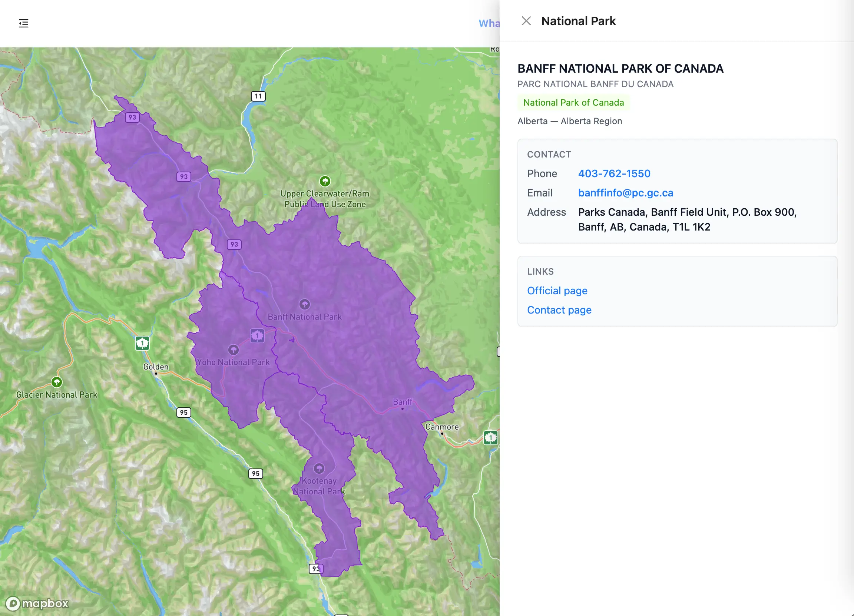
Task: Open the Official page link
Action: click(x=557, y=291)
